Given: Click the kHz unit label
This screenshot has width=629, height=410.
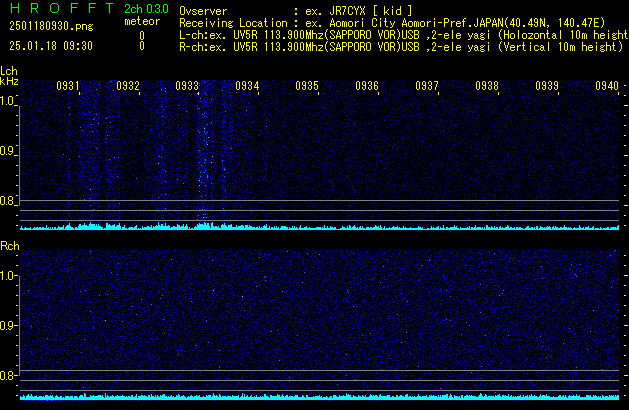Looking at the screenshot, I should [x=9, y=81].
